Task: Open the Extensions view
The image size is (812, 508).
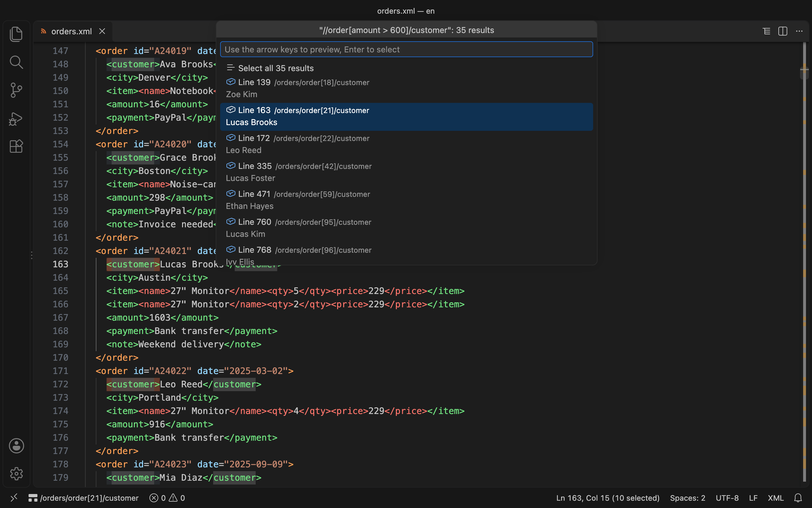Action: pyautogui.click(x=16, y=146)
